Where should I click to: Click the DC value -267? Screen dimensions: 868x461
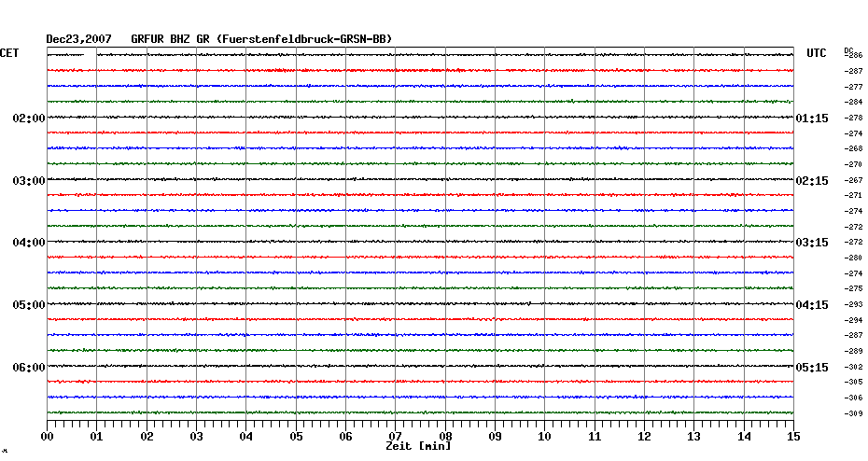coord(854,180)
